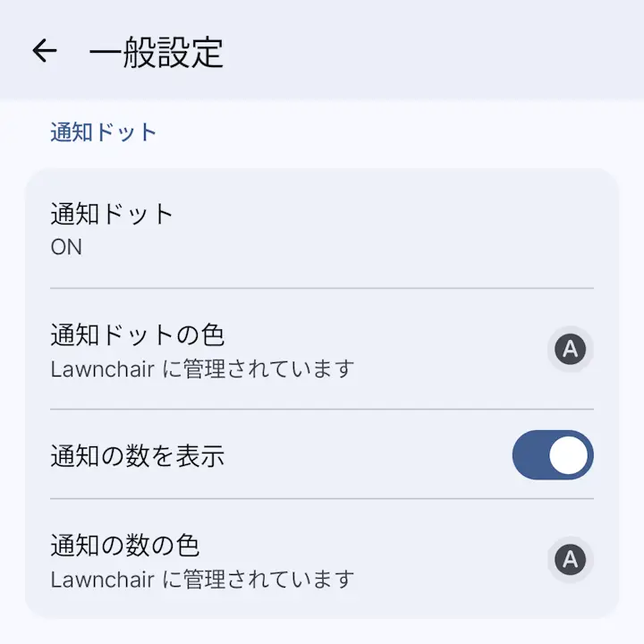644x644 pixels.
Task: Click the 通知の数の色 title text
Action: coord(125,546)
